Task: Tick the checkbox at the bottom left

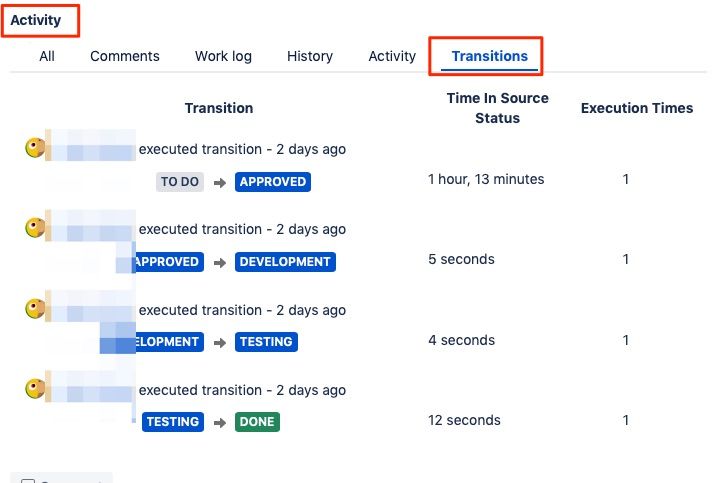Action: click(x=28, y=480)
